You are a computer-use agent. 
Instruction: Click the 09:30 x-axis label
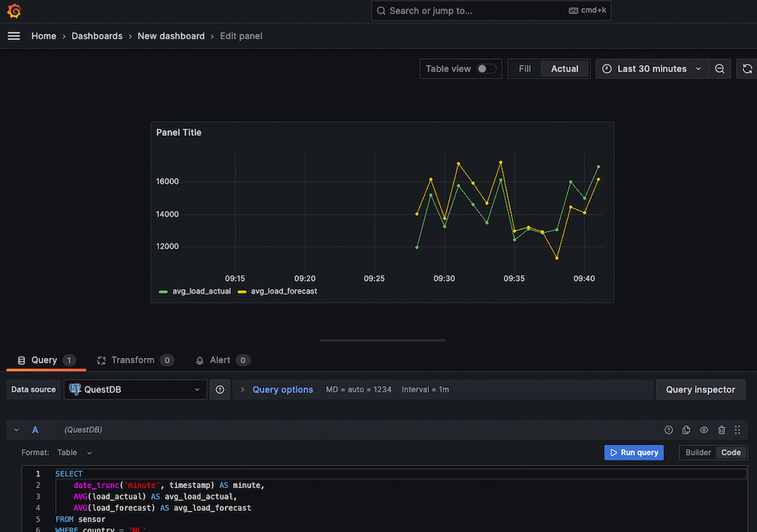444,278
